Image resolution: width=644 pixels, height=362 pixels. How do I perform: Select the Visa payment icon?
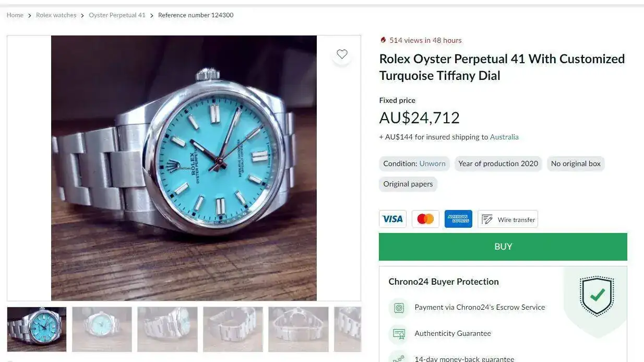click(392, 219)
